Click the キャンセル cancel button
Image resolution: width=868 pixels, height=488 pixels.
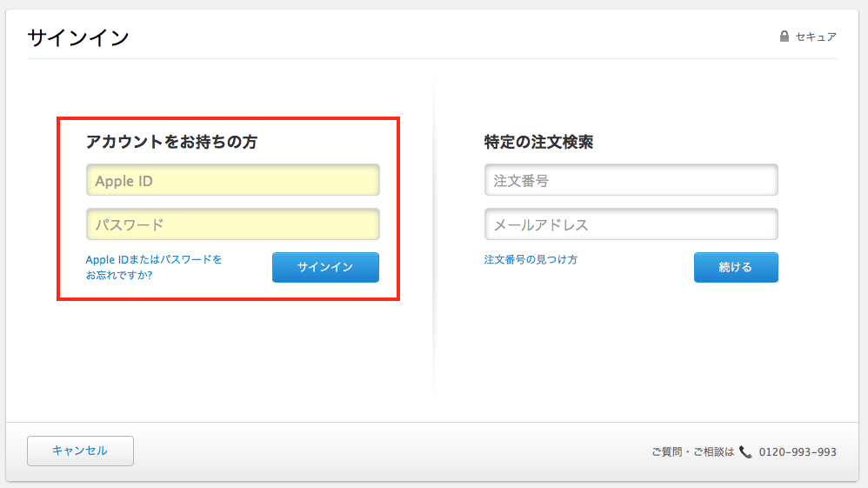[80, 451]
